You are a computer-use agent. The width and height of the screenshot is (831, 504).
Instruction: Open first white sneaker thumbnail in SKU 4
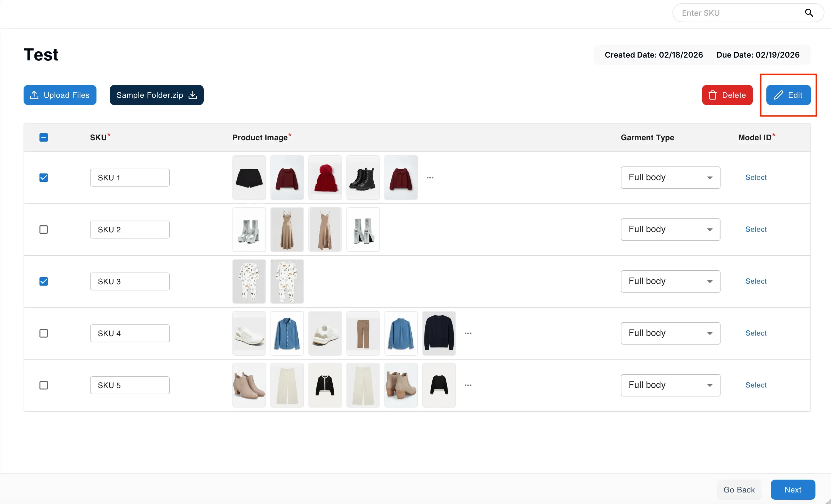pos(249,333)
